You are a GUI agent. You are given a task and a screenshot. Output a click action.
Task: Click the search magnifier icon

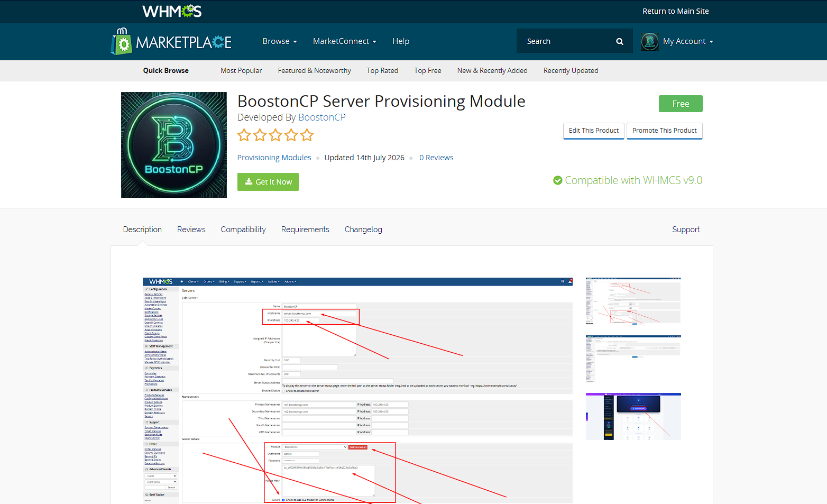620,41
